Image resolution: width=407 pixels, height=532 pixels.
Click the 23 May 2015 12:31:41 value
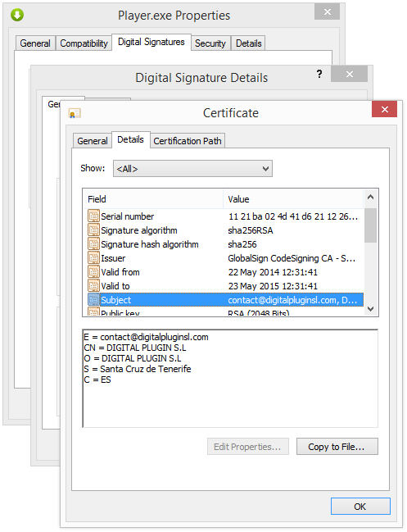273,286
